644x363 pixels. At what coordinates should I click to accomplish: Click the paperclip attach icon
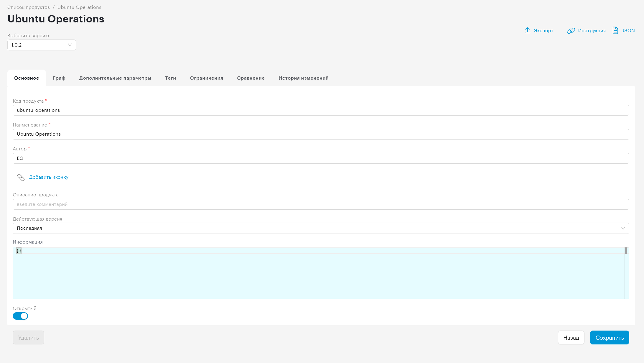[21, 177]
